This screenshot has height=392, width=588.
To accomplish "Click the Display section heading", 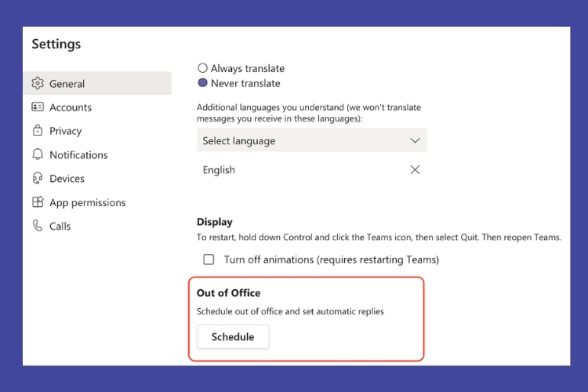I will tap(215, 222).
